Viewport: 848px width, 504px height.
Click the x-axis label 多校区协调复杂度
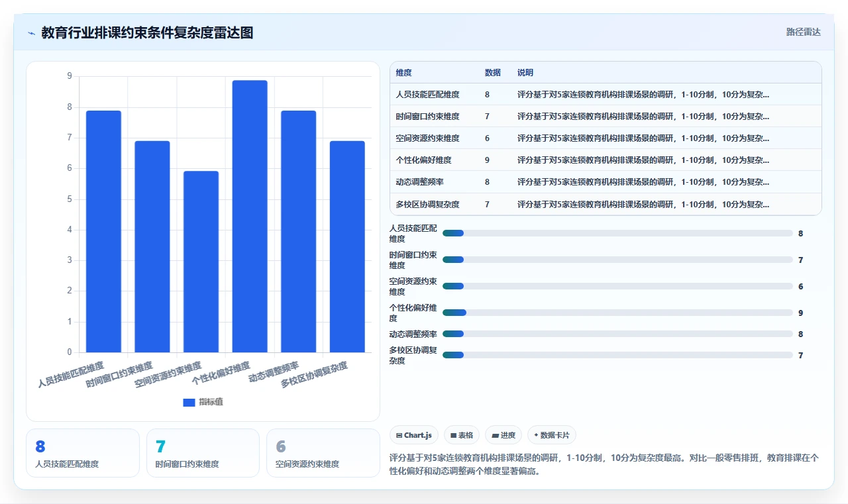314,374
